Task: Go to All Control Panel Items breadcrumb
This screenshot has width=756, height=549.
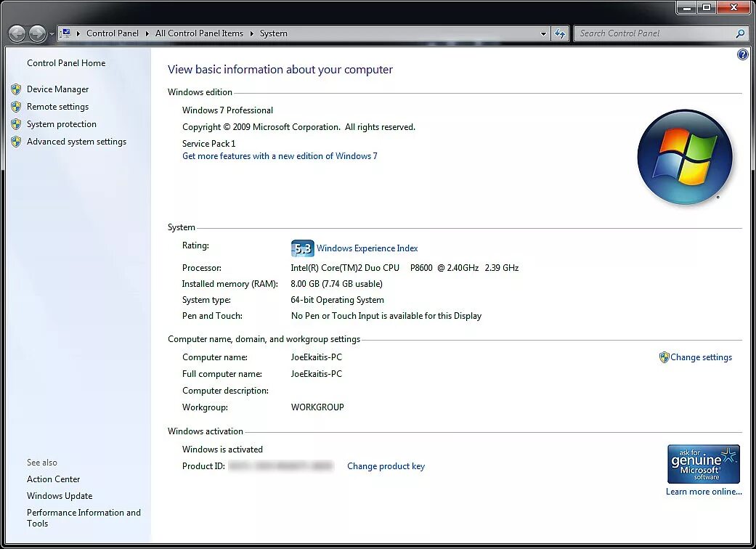Action: 199,33
